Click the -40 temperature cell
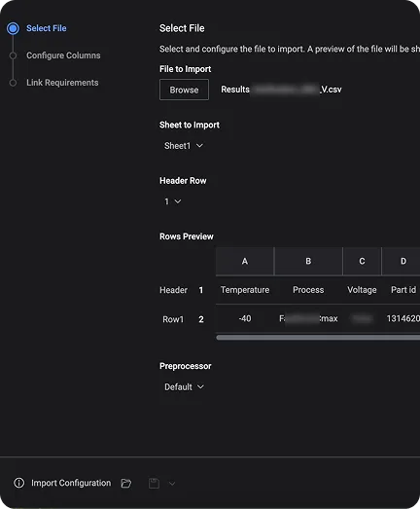The width and height of the screenshot is (420, 509). pos(245,319)
